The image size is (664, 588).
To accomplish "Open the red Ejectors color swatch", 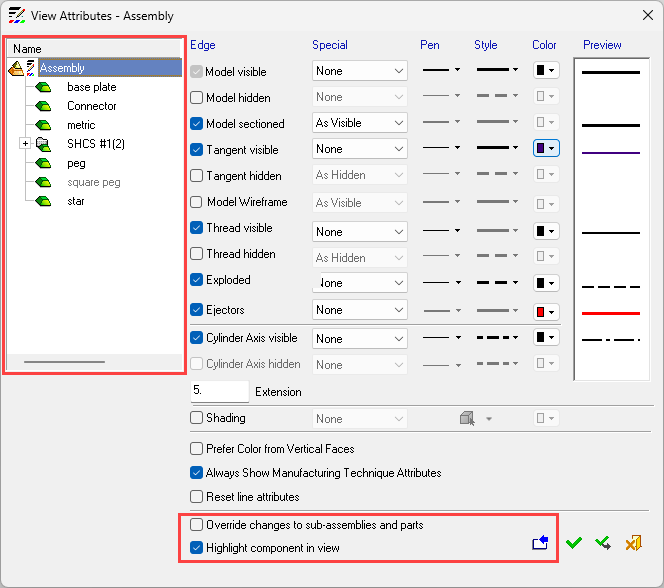I will 545,310.
